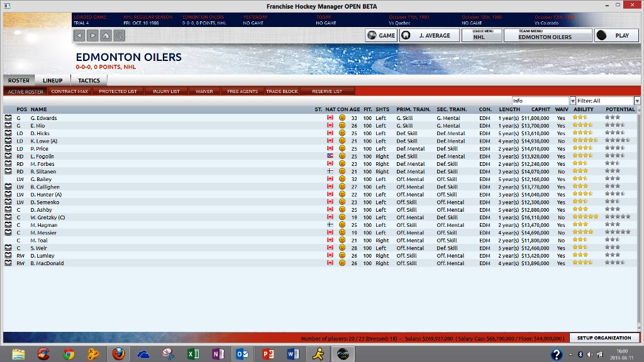Open the RESERVE LIST sub-tab

(x=327, y=91)
